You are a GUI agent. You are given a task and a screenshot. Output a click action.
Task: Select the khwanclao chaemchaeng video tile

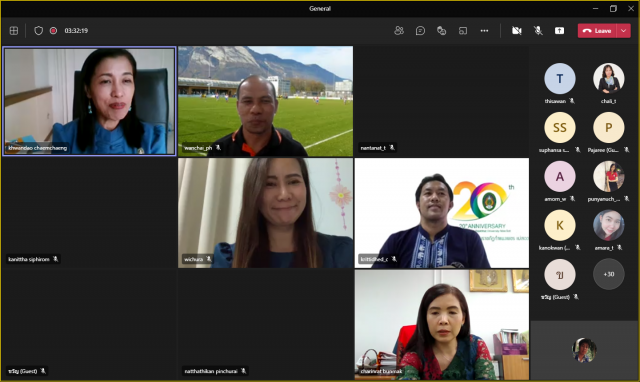[89, 101]
